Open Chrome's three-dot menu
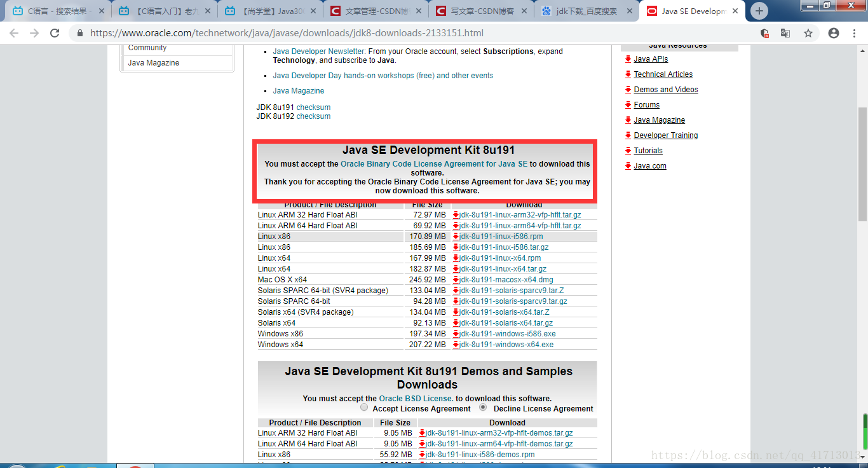 coord(854,33)
